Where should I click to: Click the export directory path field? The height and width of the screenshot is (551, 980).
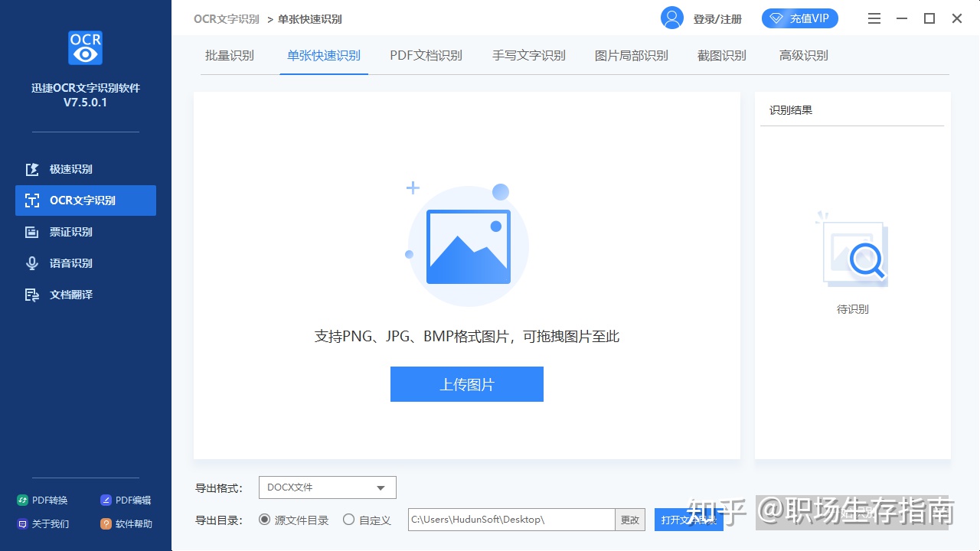coord(509,519)
